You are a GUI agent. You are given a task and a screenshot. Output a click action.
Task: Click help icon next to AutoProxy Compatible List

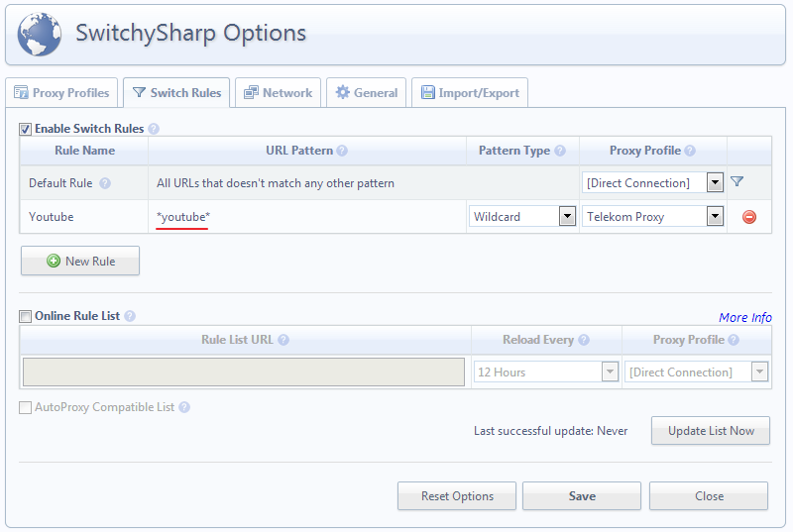pos(184,407)
